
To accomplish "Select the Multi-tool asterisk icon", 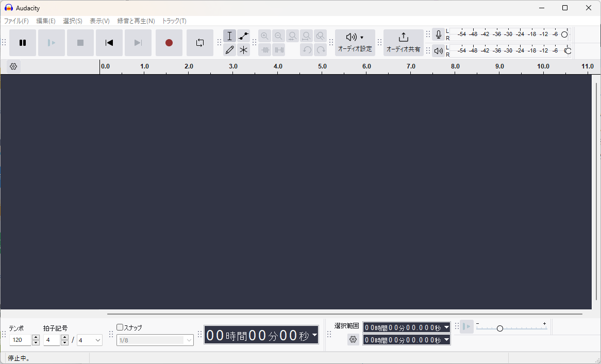I will click(x=244, y=50).
